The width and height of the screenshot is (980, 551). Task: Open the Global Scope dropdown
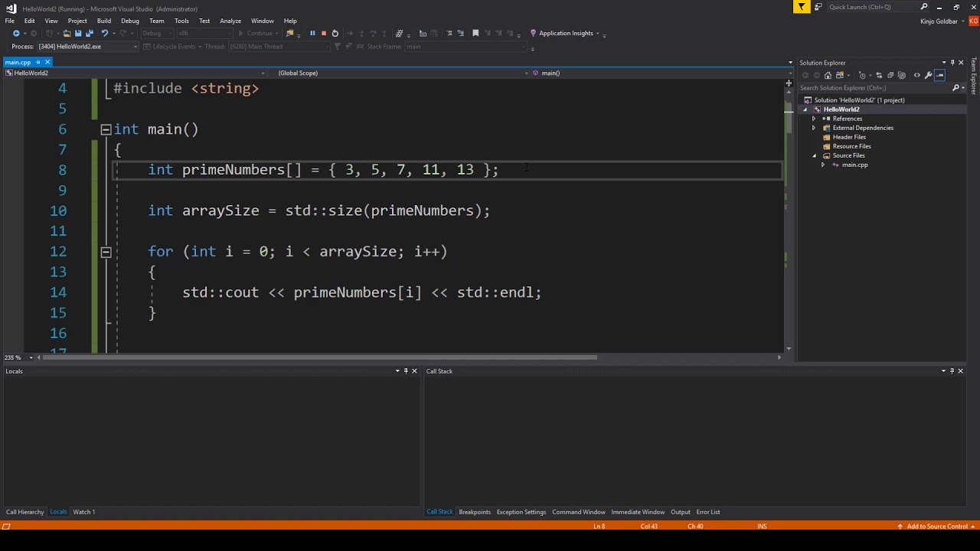pos(400,73)
